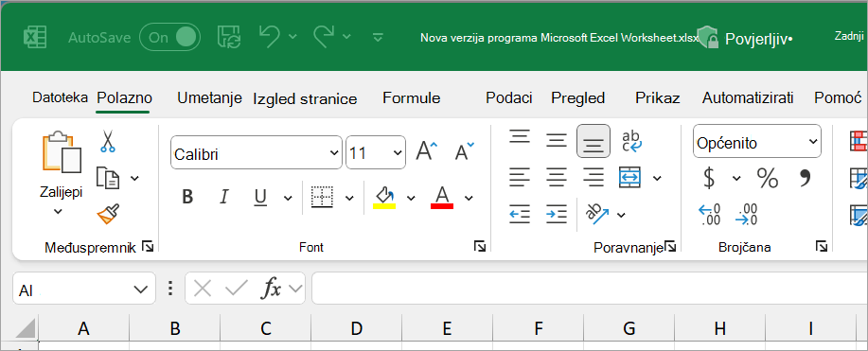Open the borders dropdown arrow
This screenshot has height=351, width=868.
coord(349,197)
